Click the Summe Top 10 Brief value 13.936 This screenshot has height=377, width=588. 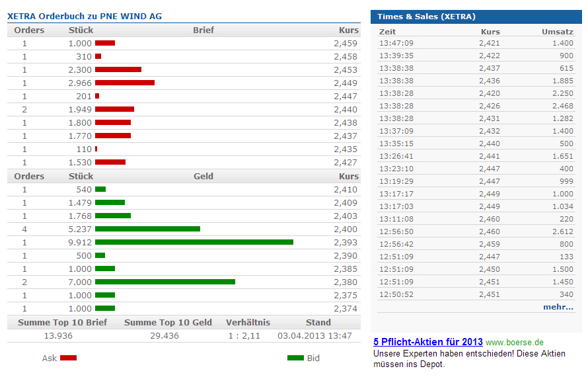pos(58,336)
